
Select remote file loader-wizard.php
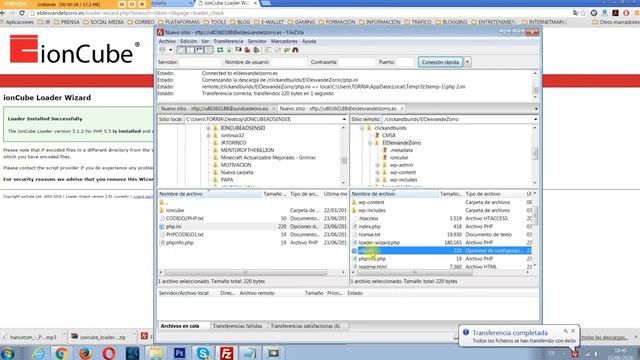click(x=379, y=242)
